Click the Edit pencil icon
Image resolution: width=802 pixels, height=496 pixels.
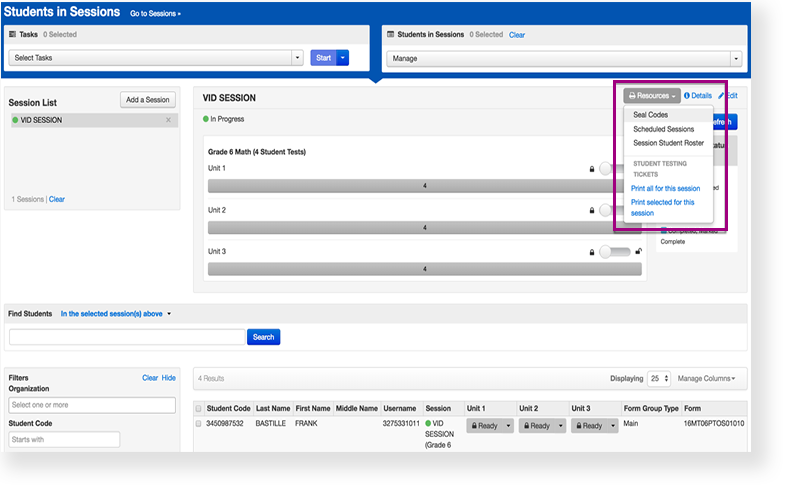tap(721, 96)
